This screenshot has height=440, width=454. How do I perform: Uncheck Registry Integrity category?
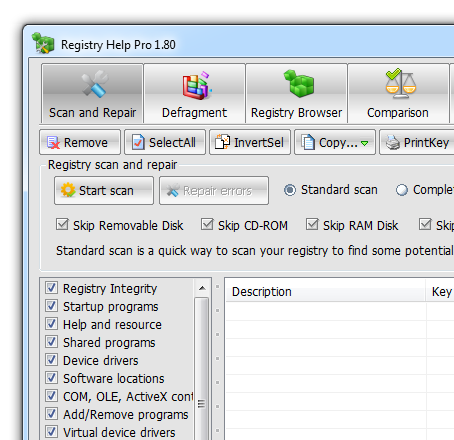[x=51, y=288]
